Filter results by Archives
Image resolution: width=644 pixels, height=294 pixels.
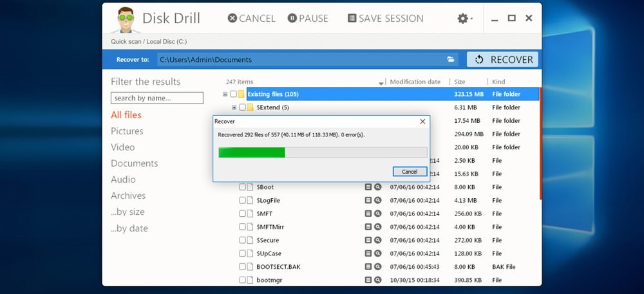pos(128,196)
